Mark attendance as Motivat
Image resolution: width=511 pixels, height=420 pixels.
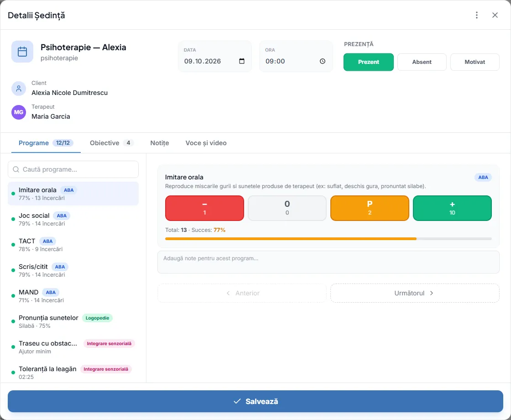tap(475, 62)
